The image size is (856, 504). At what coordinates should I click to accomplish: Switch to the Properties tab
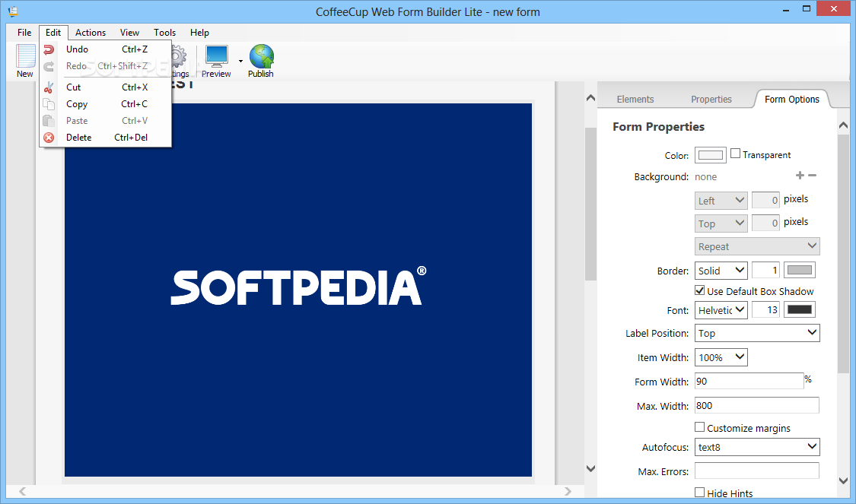point(711,100)
